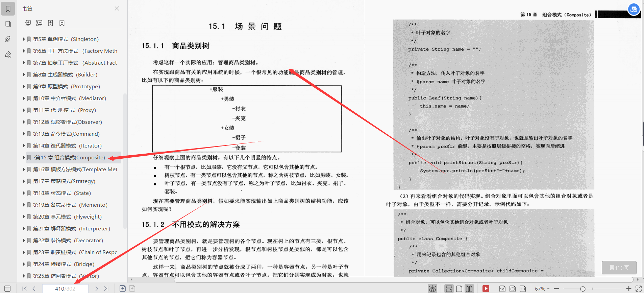The width and height of the screenshot is (644, 293).
Task: Open bookmark 第13章 命令模式(Command)
Action: [66, 134]
